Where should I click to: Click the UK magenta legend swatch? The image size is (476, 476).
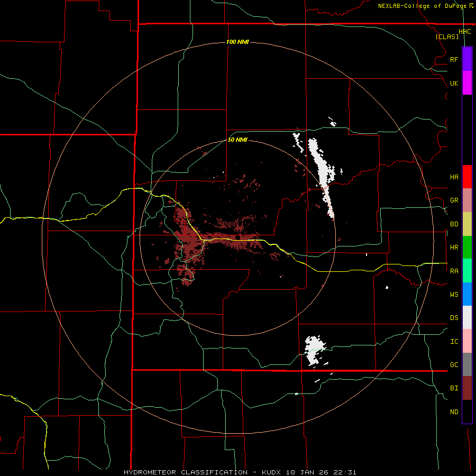[467, 83]
